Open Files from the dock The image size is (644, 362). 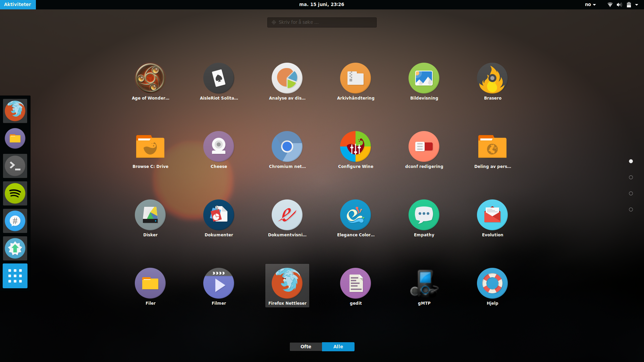click(15, 138)
